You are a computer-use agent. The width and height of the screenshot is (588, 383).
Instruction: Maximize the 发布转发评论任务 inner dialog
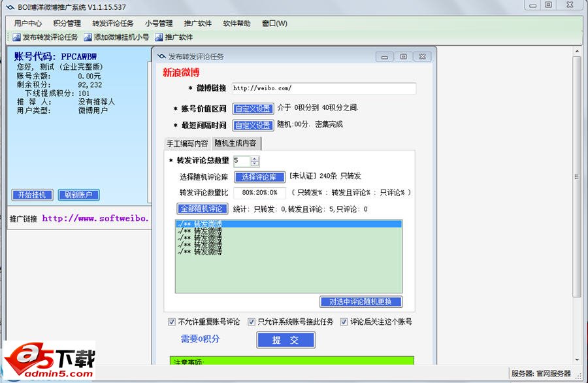pos(404,57)
